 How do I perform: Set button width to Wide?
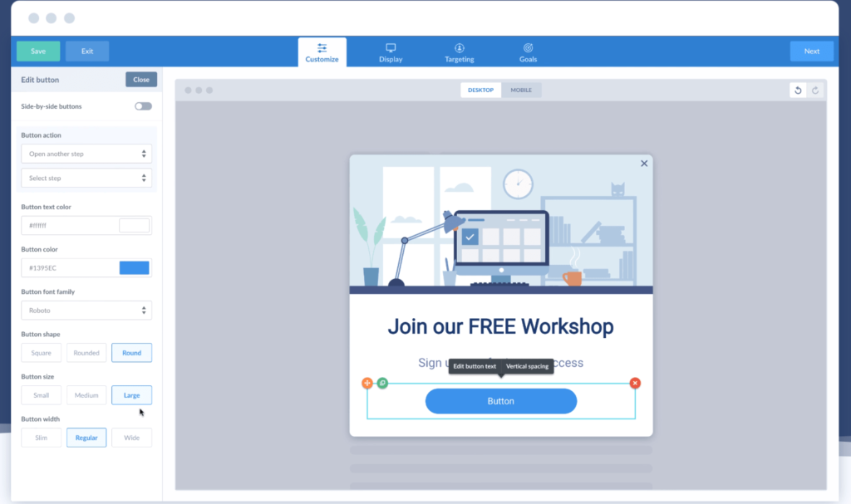click(132, 438)
